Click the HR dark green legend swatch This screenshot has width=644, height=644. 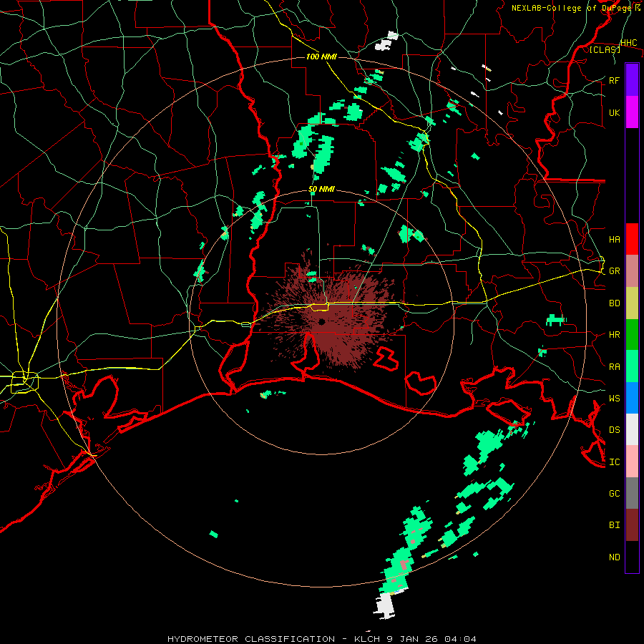[x=632, y=335]
